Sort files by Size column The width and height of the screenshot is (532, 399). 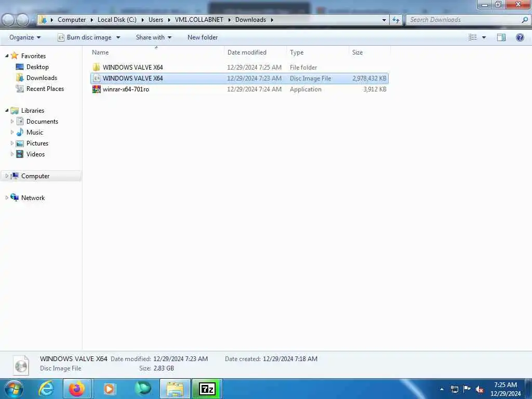pyautogui.click(x=357, y=52)
